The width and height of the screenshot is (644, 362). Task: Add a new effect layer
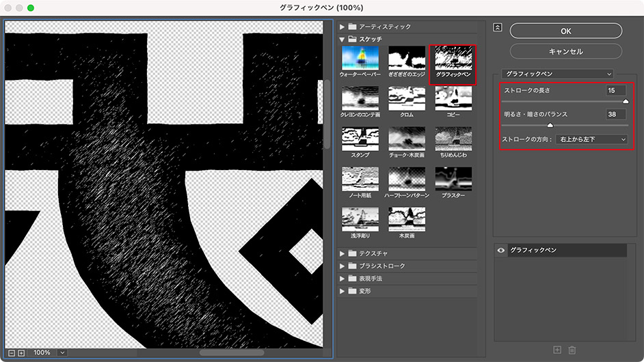coord(556,350)
